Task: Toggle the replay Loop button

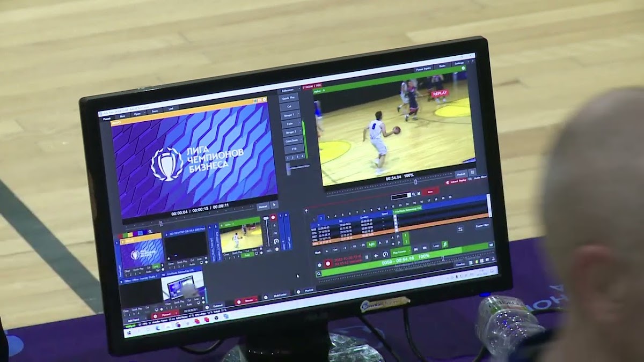Action: coord(436,246)
